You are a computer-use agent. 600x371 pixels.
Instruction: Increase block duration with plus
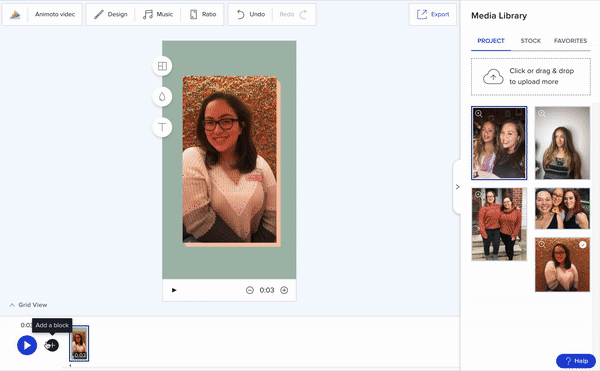284,290
